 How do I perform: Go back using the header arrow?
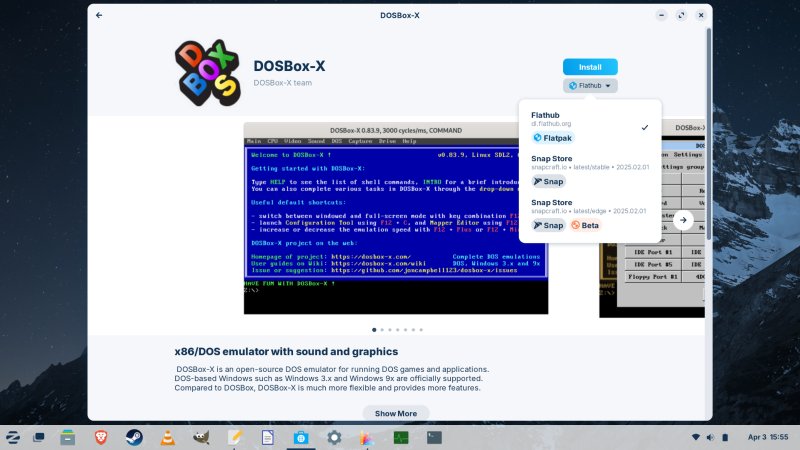coord(99,15)
